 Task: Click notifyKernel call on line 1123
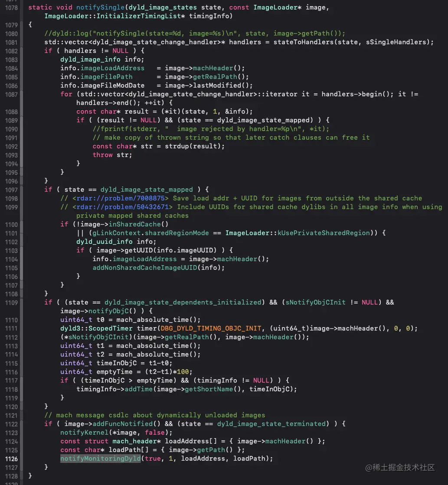(84, 433)
